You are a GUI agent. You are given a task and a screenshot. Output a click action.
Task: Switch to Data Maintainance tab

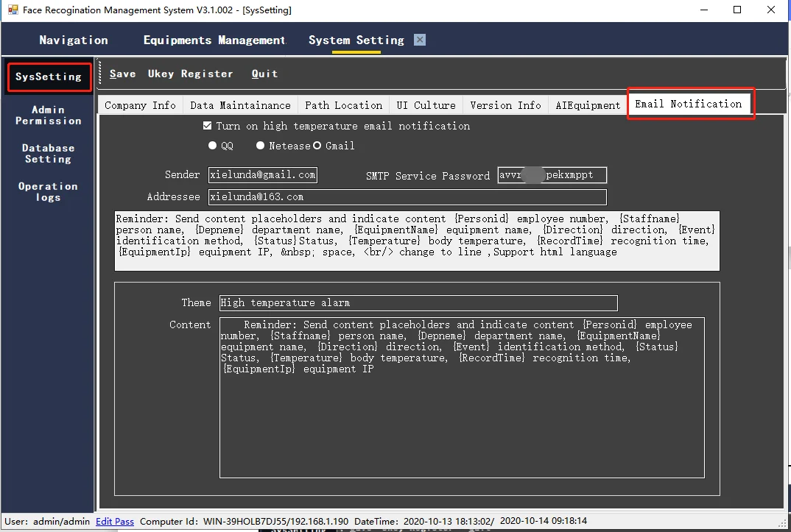click(x=240, y=105)
